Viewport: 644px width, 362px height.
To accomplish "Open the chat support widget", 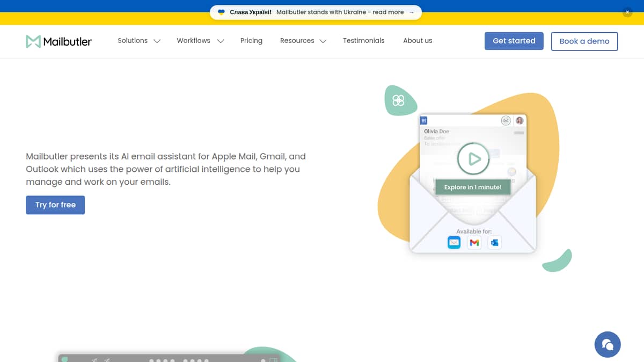I will 608,344.
